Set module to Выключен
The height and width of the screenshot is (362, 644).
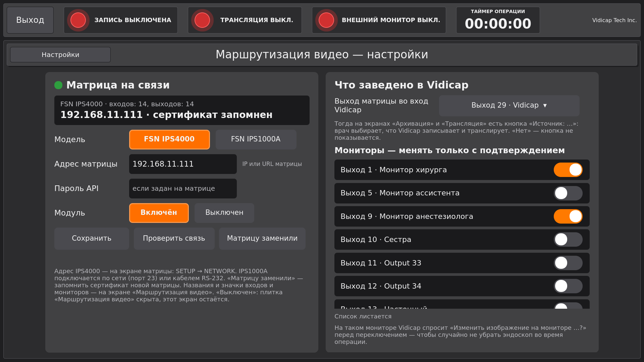(224, 213)
